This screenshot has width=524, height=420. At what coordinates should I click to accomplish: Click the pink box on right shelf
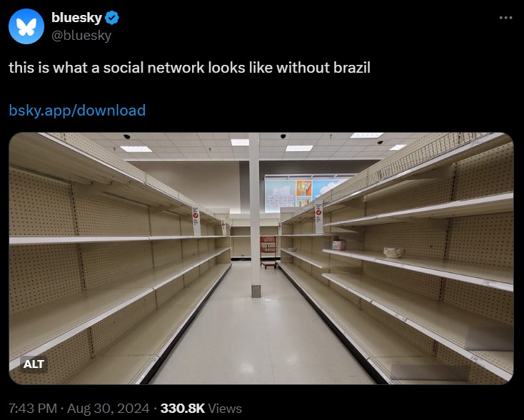coord(339,244)
